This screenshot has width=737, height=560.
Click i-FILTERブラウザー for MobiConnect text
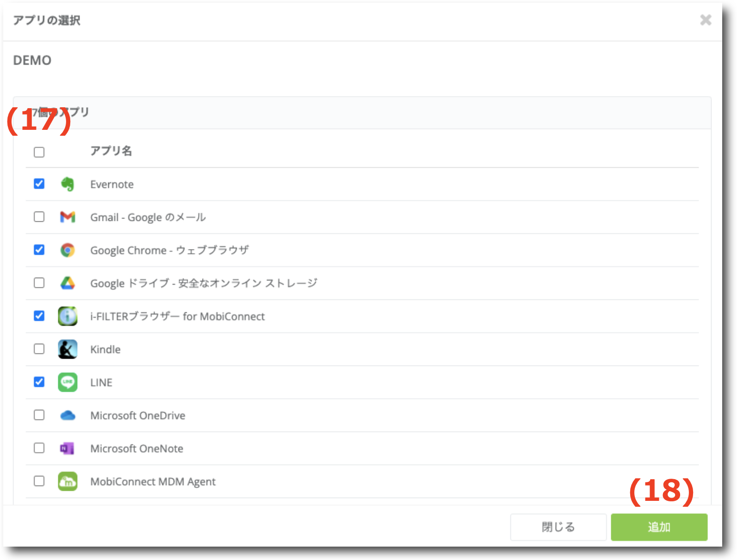click(x=178, y=317)
